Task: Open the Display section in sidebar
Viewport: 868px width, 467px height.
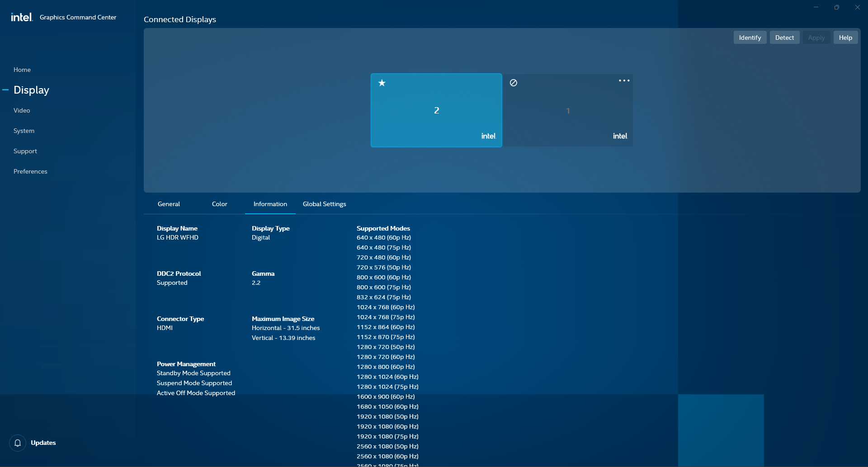Action: [31, 90]
